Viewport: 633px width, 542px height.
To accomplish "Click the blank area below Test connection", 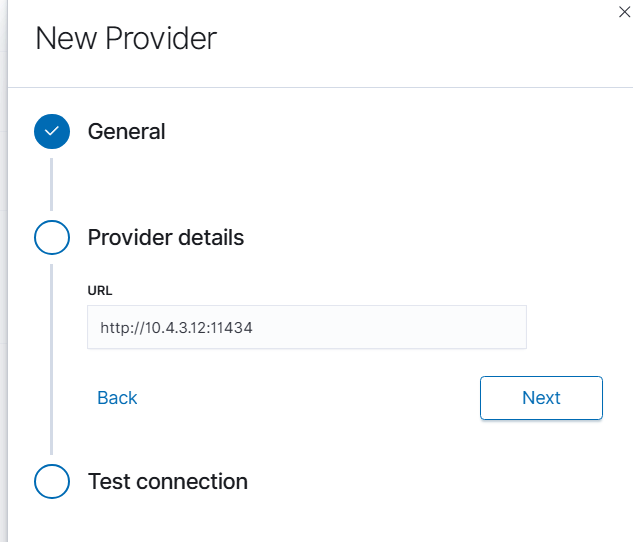I will point(320,522).
